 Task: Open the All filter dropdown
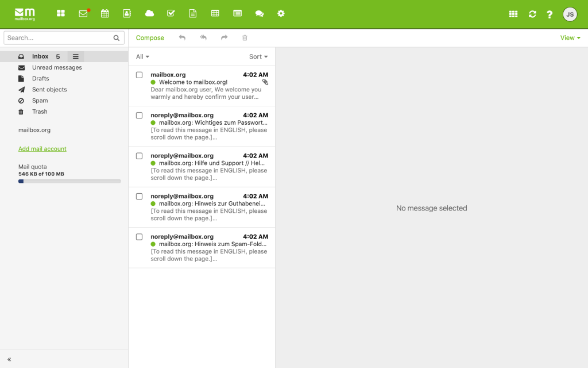pos(142,57)
